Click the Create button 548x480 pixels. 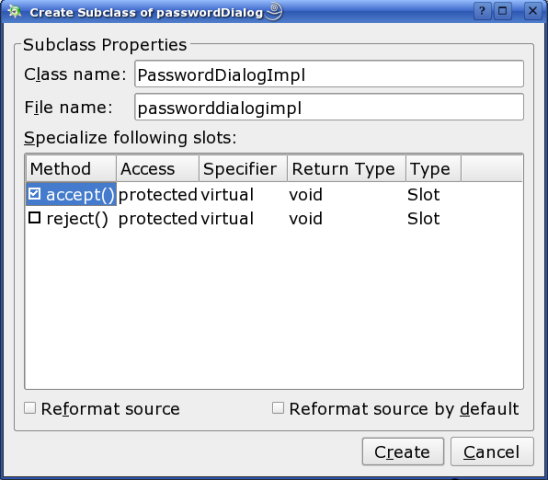(403, 452)
